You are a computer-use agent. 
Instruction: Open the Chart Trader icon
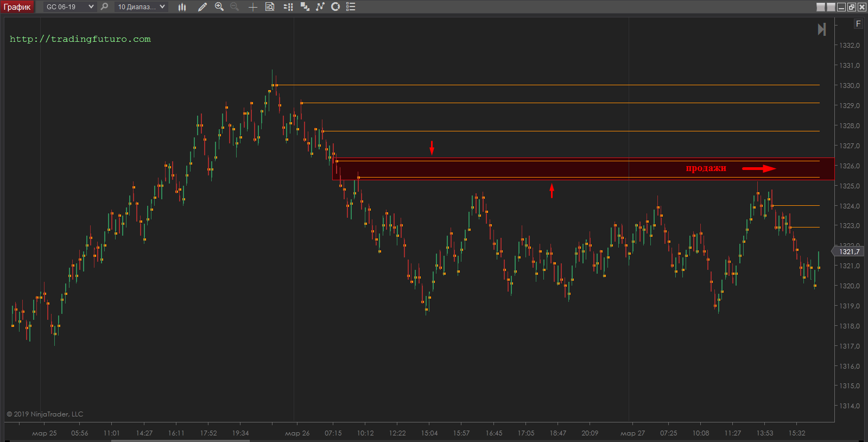click(x=288, y=7)
